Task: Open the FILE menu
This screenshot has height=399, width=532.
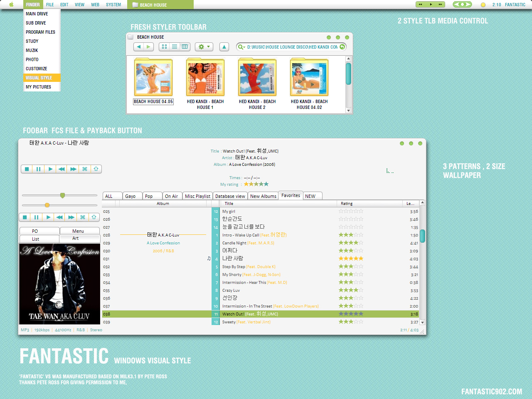Action: point(50,5)
